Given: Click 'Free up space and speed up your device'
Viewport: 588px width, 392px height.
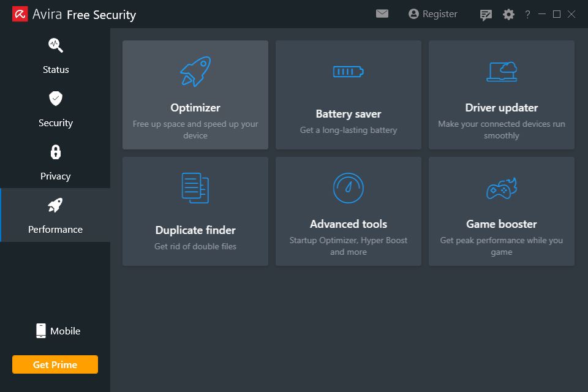Looking at the screenshot, I should click(x=195, y=130).
